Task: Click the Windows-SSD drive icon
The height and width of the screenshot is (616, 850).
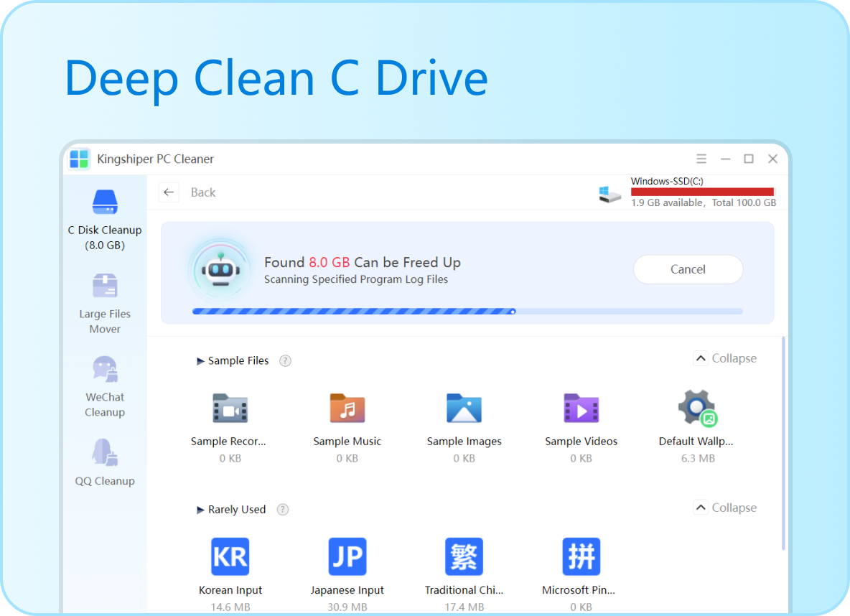Action: [x=610, y=194]
